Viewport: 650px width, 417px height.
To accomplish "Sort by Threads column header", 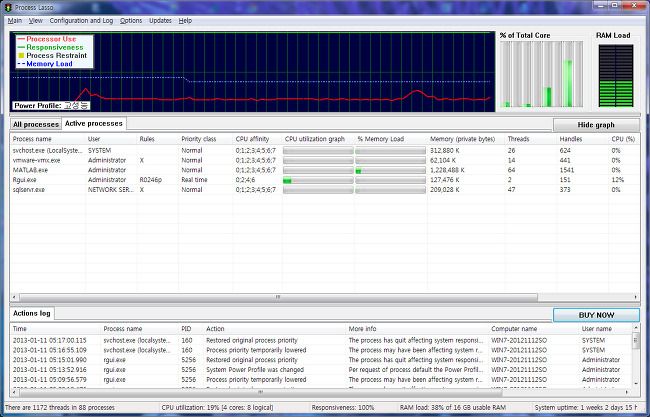I will 531,139.
